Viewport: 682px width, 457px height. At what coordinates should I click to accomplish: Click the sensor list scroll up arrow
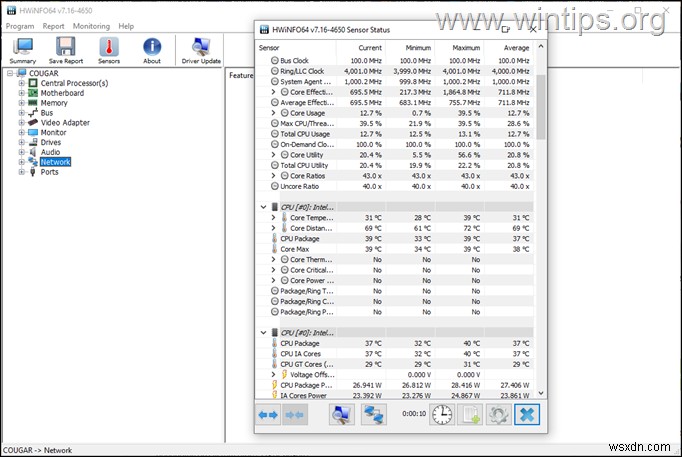[x=541, y=46]
